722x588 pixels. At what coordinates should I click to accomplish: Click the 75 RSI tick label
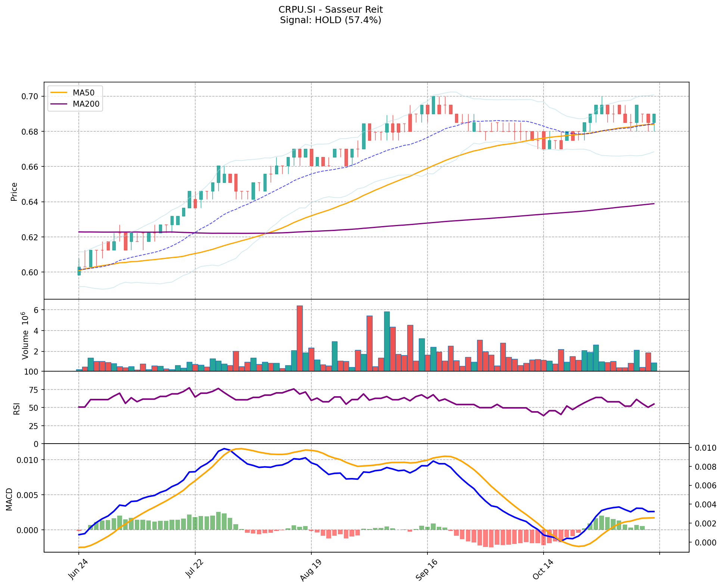(34, 390)
